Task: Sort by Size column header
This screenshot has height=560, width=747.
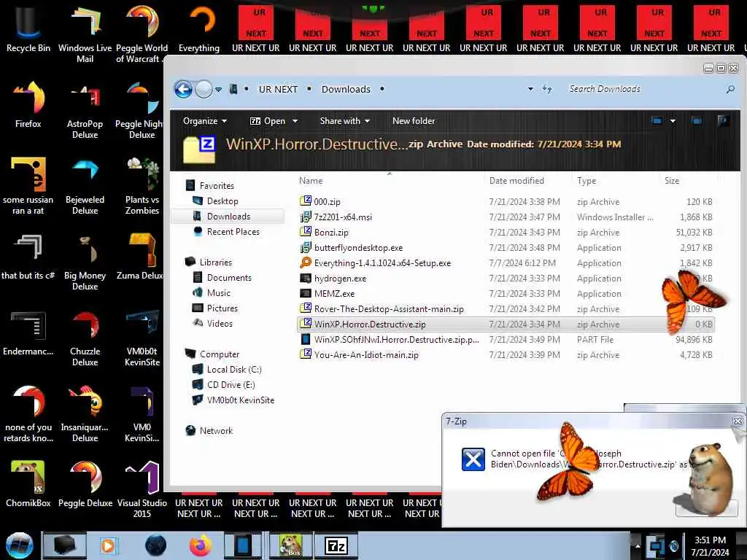Action: 672,181
